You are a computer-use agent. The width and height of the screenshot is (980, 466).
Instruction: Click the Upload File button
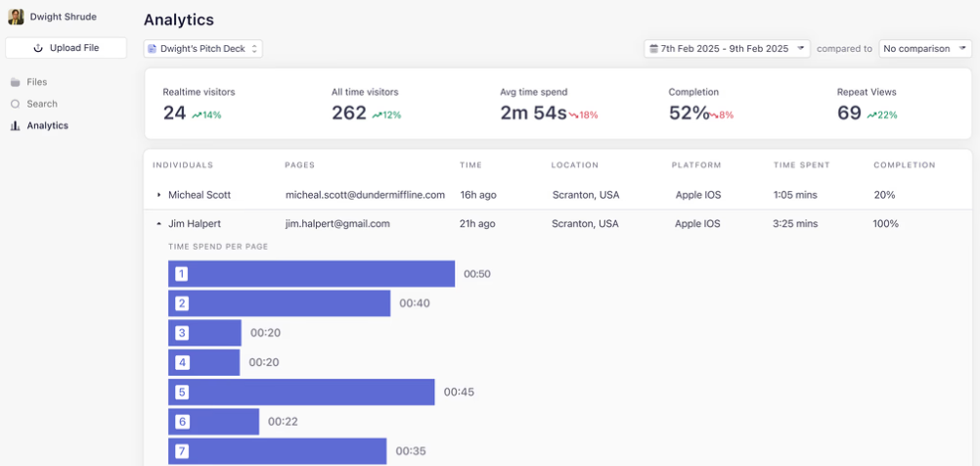point(67,48)
